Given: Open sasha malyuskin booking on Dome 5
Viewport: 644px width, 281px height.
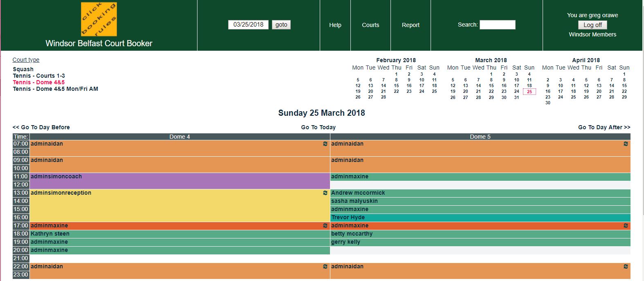Looking at the screenshot, I should 480,201.
